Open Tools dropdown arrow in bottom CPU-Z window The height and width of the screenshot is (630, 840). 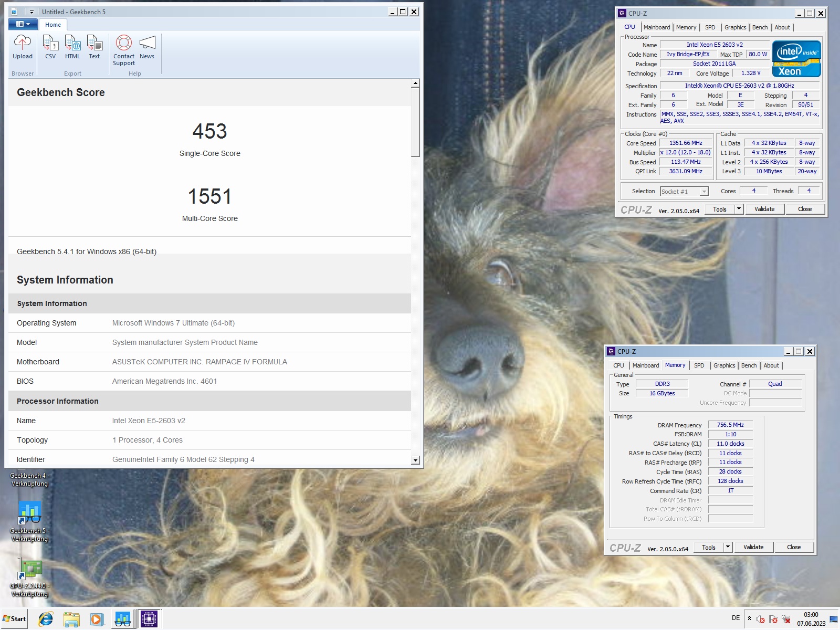(x=728, y=547)
